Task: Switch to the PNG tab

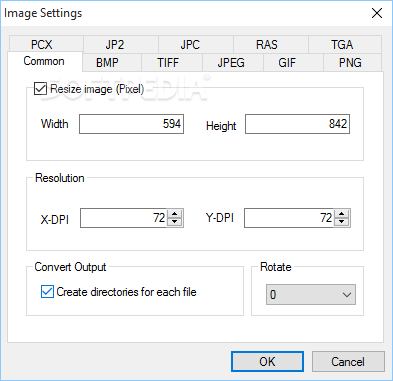Action: tap(353, 63)
